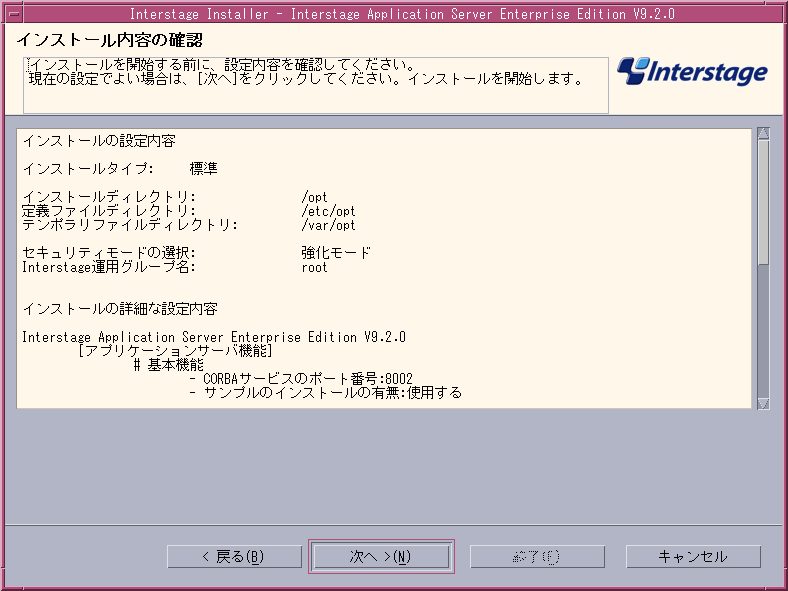Viewport: 788px width, 591px height.
Task: Click the インストールタイプ label
Action: [x=88, y=168]
